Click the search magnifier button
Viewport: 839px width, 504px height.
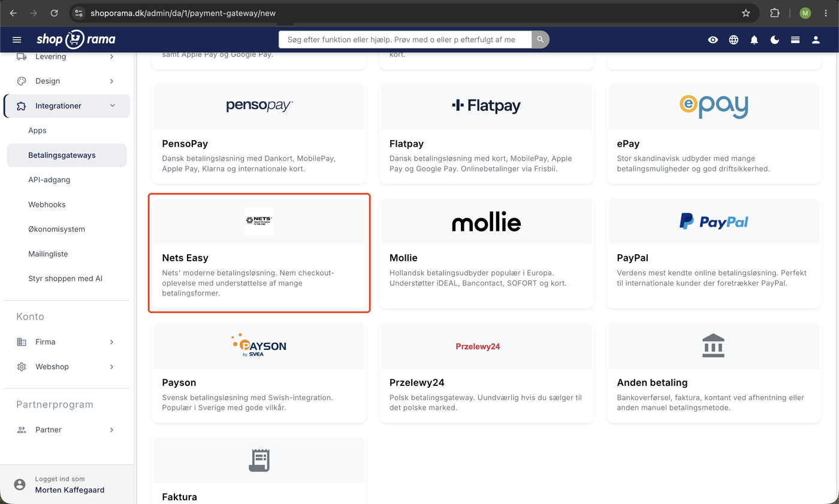point(541,40)
